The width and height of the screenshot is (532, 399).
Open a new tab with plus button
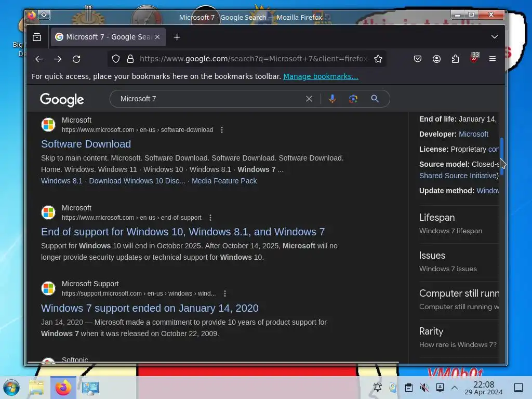pos(177,37)
